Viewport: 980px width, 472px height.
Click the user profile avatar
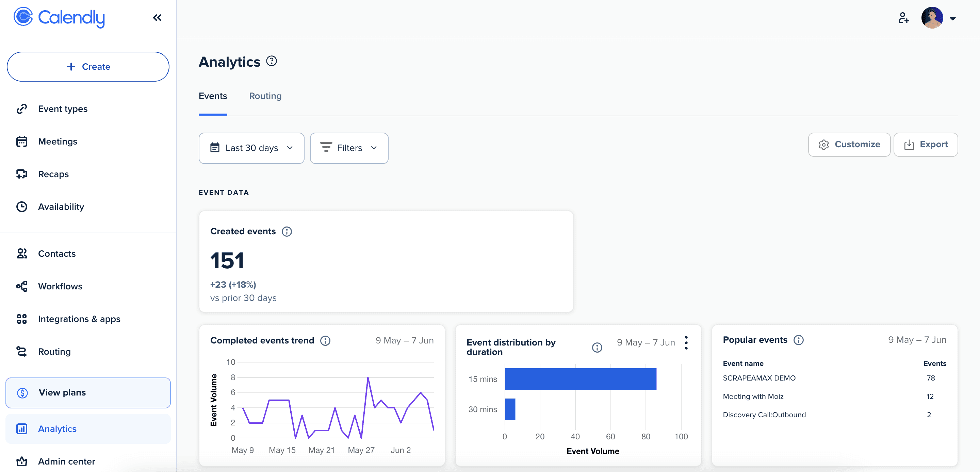click(x=932, y=18)
